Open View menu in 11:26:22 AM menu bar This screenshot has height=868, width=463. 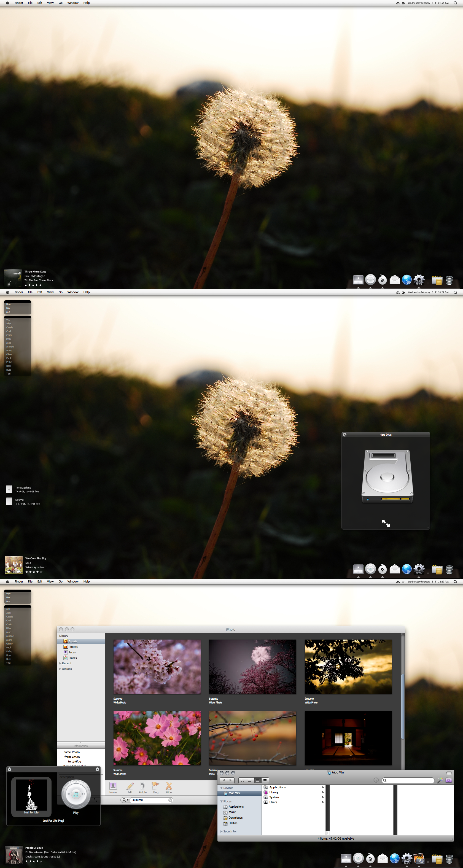tap(50, 292)
